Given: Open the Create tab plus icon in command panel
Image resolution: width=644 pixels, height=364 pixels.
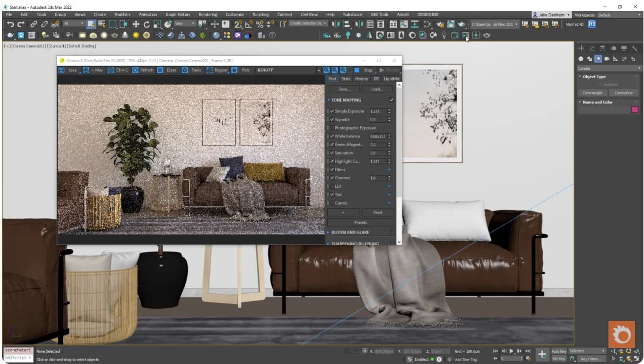Looking at the screenshot, I should [x=581, y=48].
